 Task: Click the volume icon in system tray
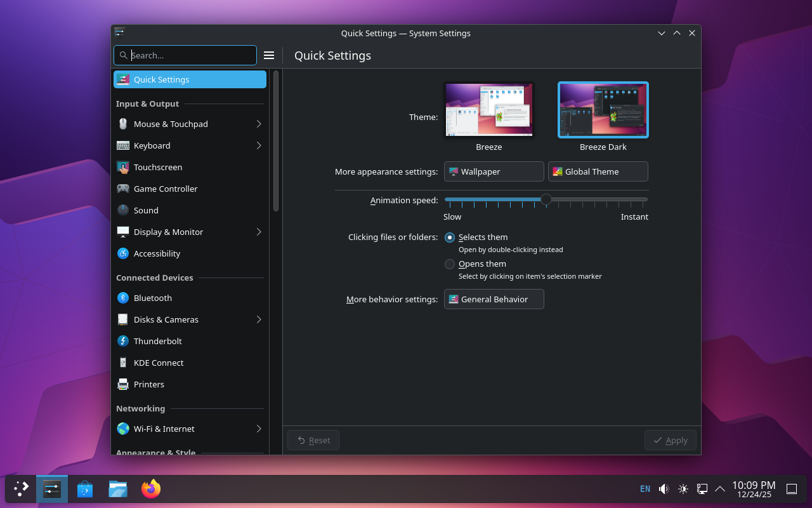(664, 489)
